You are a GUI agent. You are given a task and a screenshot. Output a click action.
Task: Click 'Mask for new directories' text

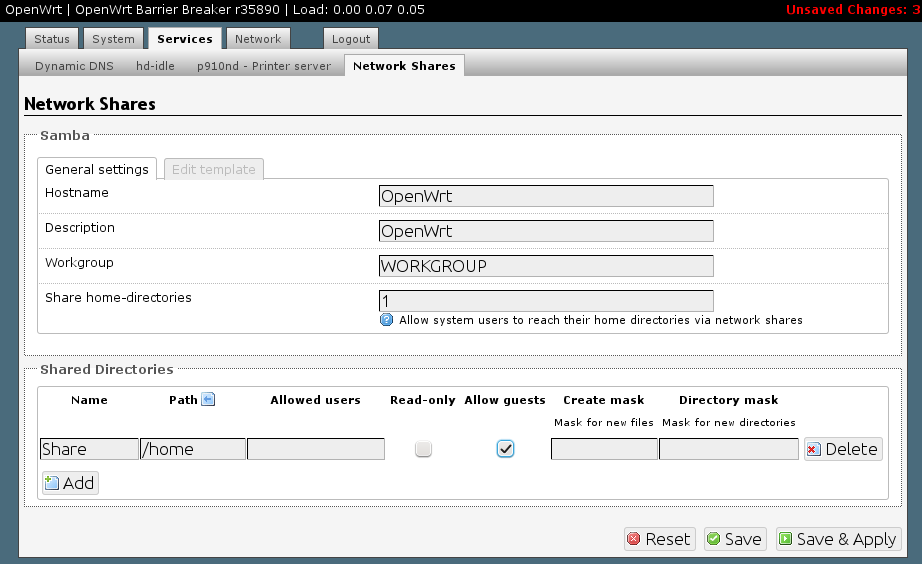tap(729, 422)
